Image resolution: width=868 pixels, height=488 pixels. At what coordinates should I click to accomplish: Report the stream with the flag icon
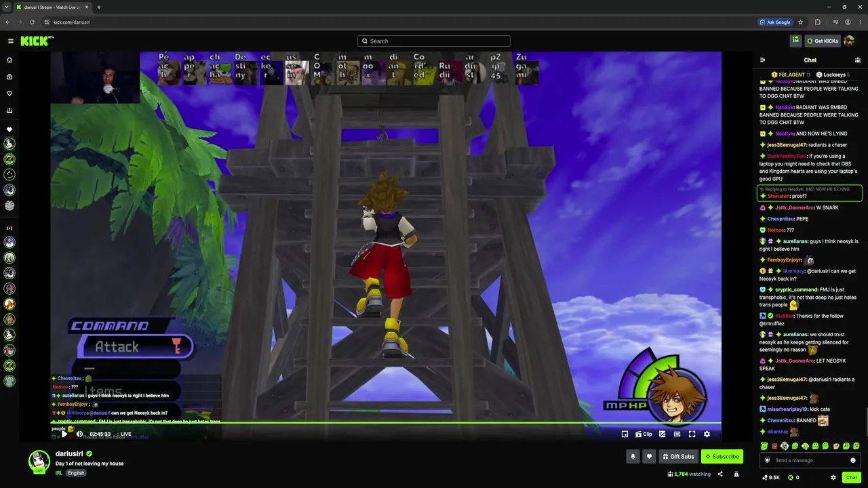[x=736, y=474]
